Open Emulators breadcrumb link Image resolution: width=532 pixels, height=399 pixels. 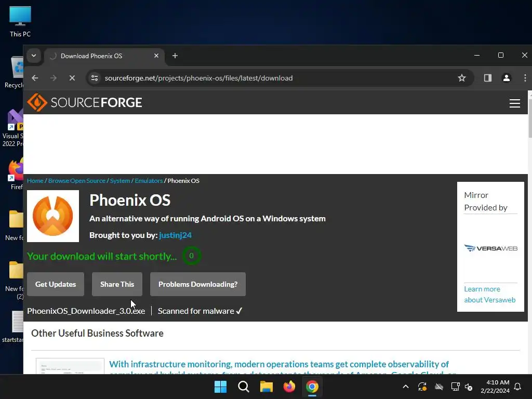coord(149,181)
